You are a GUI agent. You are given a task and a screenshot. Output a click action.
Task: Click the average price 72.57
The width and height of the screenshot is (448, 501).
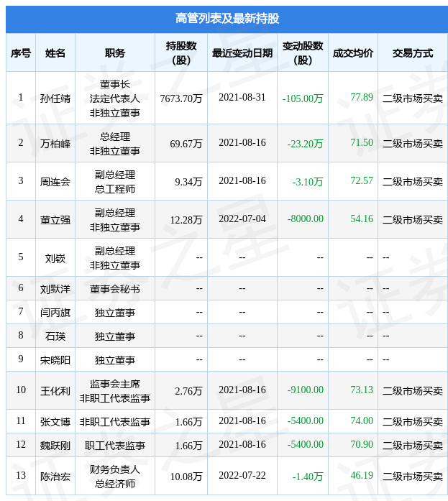tap(362, 181)
